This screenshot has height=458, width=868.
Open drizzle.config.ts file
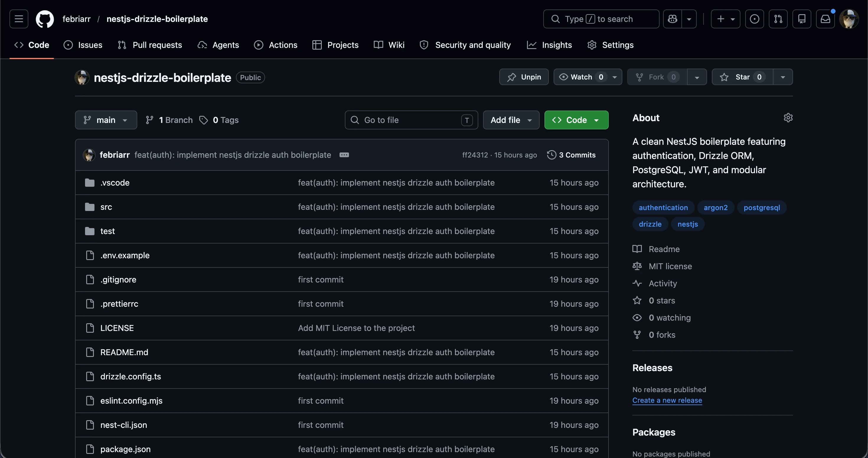point(131,376)
